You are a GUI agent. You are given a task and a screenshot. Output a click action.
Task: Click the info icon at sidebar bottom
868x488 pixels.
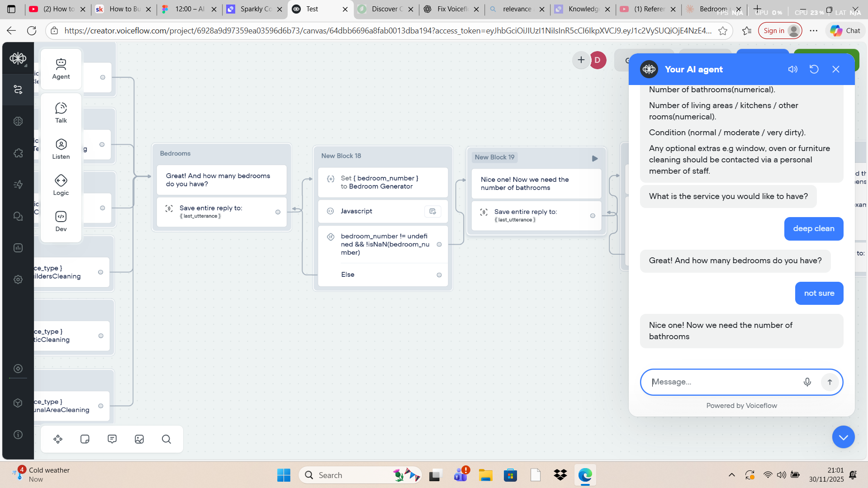pyautogui.click(x=18, y=435)
